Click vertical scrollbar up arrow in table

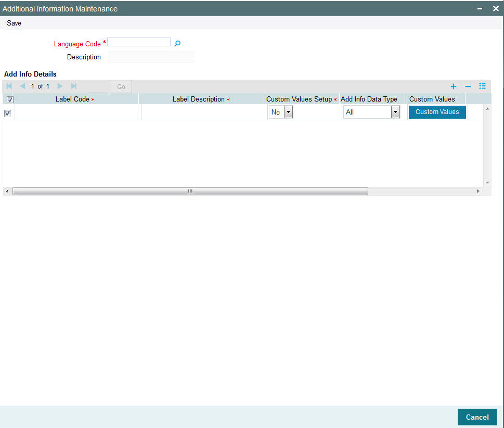click(487, 109)
